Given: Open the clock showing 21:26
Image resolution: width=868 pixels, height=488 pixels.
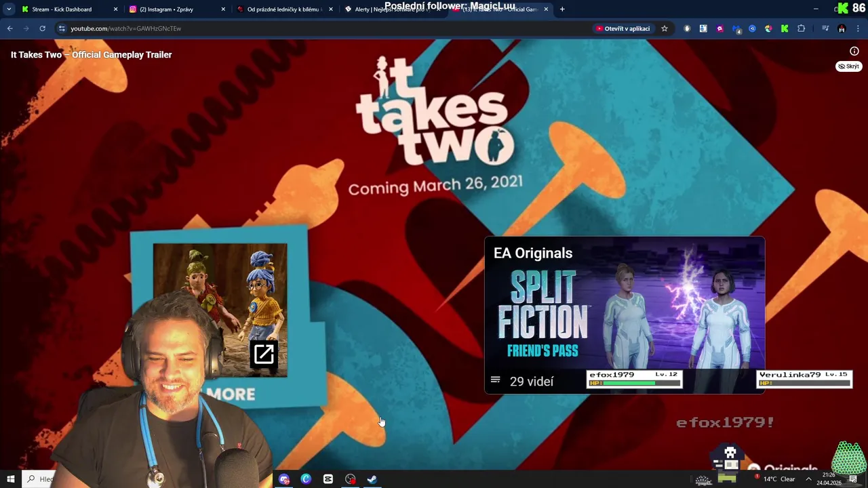Looking at the screenshot, I should [829, 479].
